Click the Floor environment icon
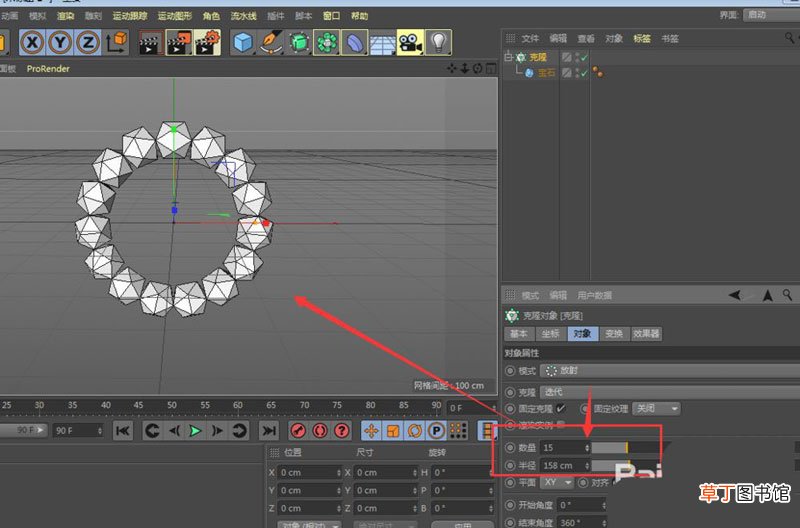800x528 pixels. tap(383, 44)
